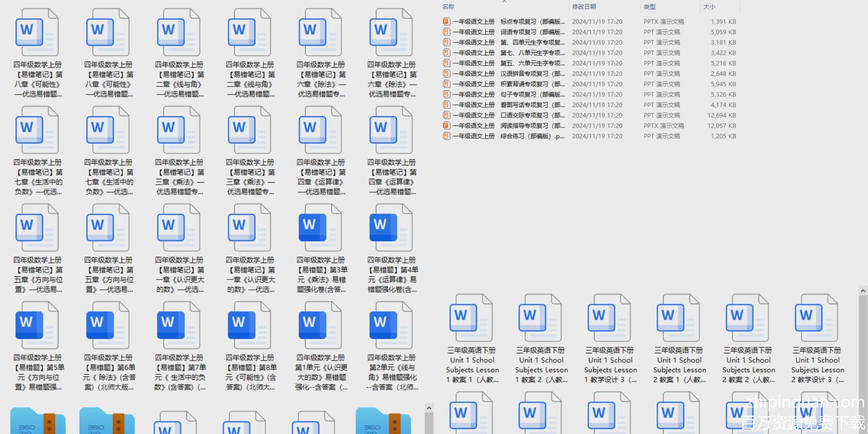868x434 pixels.
Task: Sort files by the 名称 column header
Action: point(449,7)
